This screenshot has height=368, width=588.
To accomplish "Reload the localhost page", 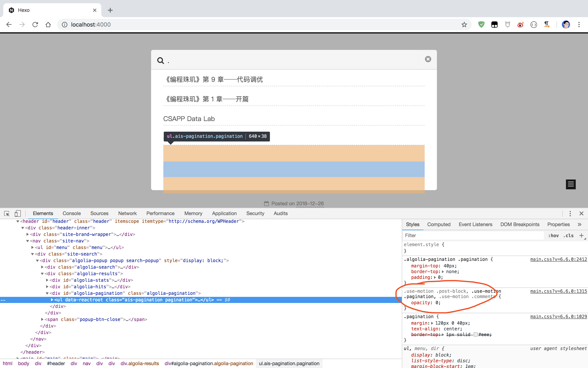I will point(35,25).
